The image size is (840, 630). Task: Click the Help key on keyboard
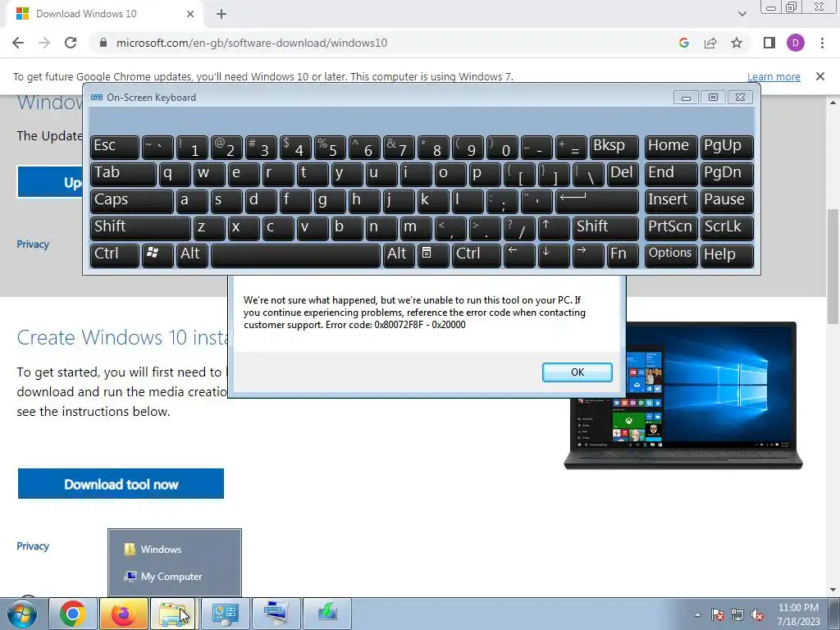coord(727,255)
